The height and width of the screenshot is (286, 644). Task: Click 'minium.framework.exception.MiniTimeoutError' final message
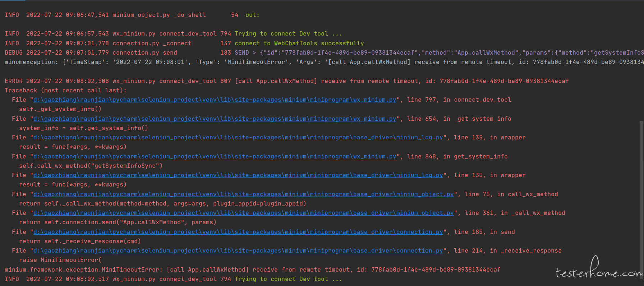point(253,270)
